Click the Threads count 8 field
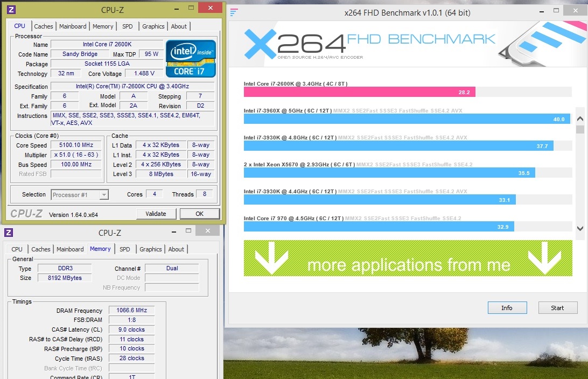This screenshot has height=379, width=588. click(205, 194)
